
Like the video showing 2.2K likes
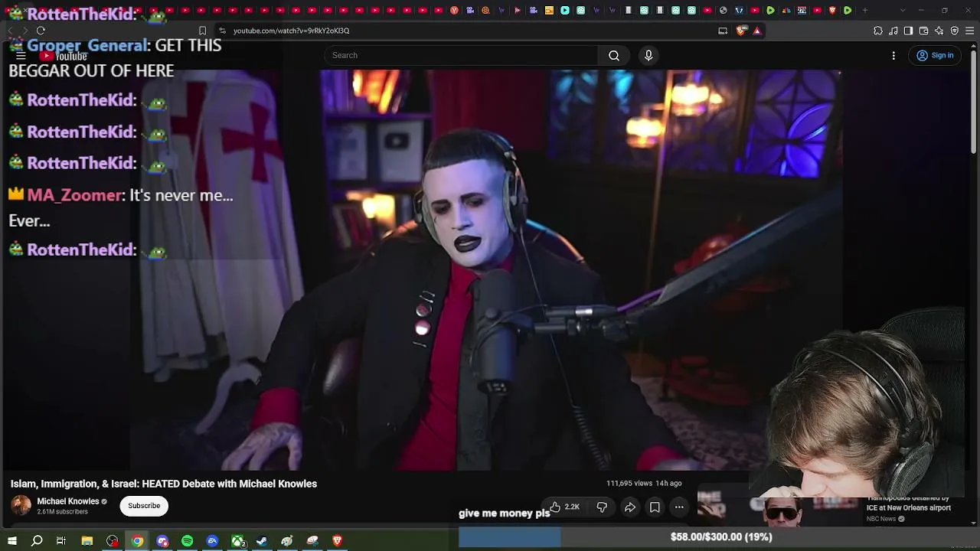[x=564, y=507]
